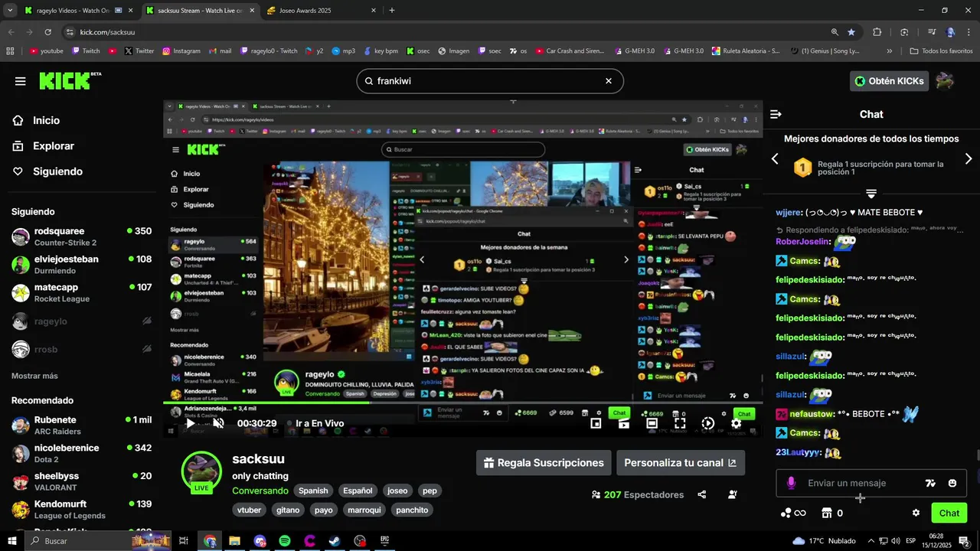
Task: Open elviejoesteban channel in sidebar
Action: click(x=81, y=265)
